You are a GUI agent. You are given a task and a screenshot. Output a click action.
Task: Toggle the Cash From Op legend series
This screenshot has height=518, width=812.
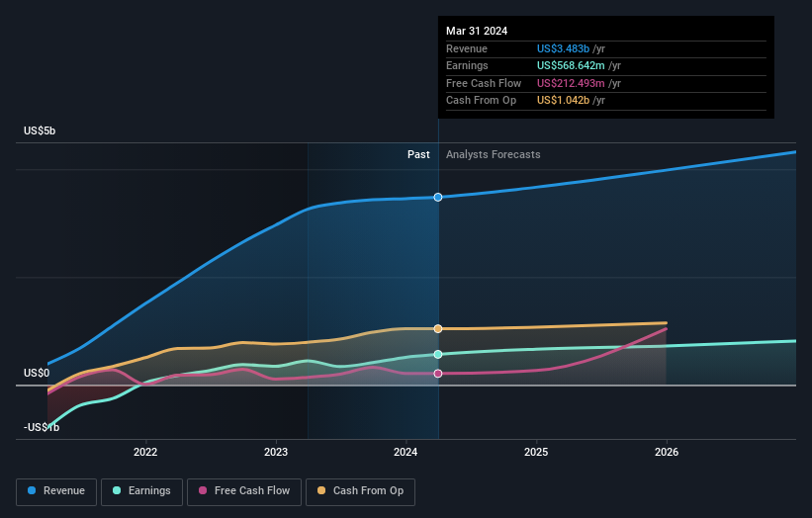[x=360, y=491]
